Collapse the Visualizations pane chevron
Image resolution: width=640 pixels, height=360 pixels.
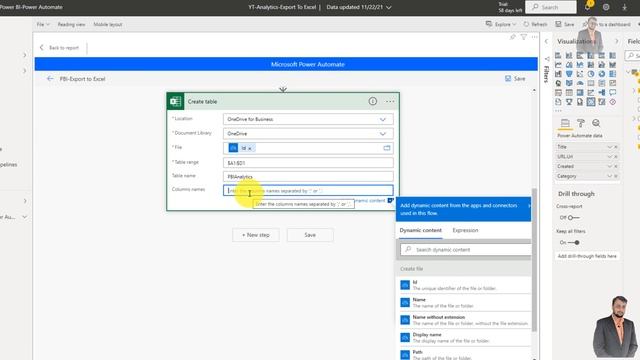pos(616,41)
